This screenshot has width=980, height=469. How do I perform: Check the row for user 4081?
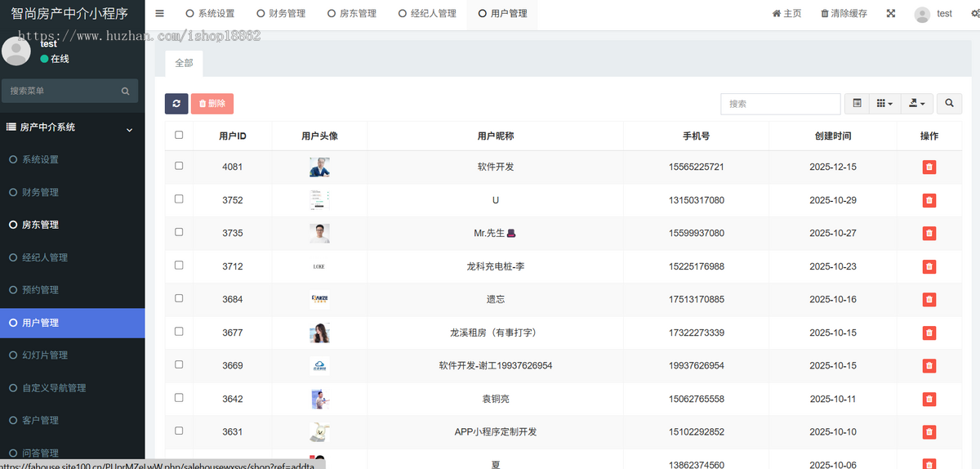pyautogui.click(x=179, y=166)
